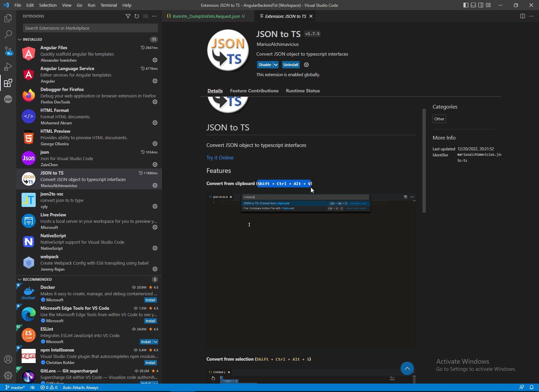The image size is (539, 392).
Task: Open manage gear for Angular Files extension
Action: click(x=155, y=60)
